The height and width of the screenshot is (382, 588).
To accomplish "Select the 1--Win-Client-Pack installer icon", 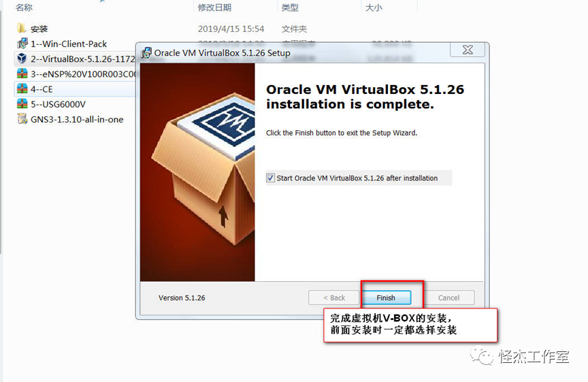I will 22,44.
